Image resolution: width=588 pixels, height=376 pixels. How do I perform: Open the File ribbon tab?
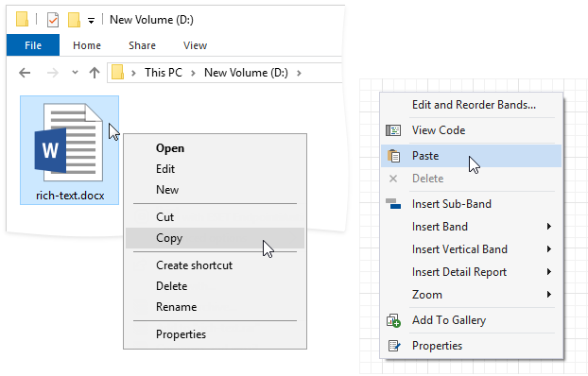click(33, 45)
